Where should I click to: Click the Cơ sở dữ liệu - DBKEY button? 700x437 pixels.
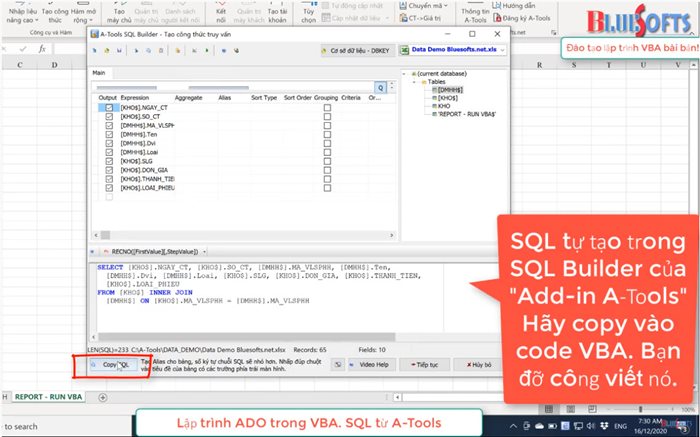pyautogui.click(x=356, y=48)
